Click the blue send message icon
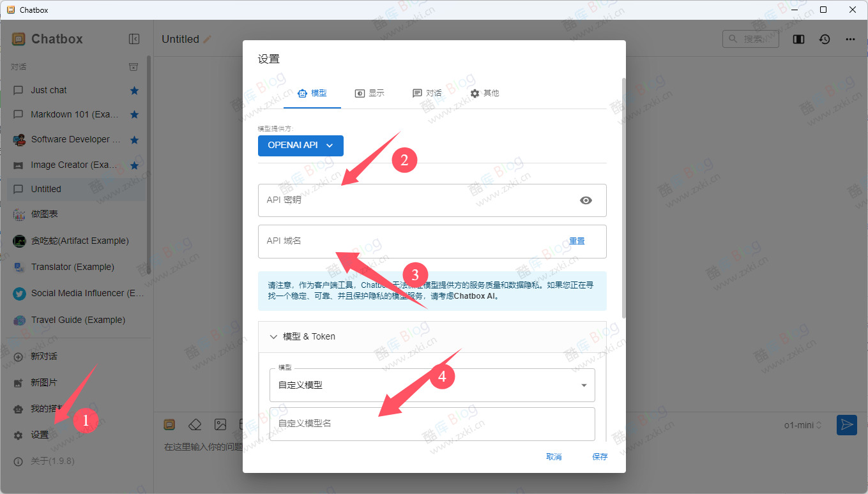868x494 pixels. 846,424
